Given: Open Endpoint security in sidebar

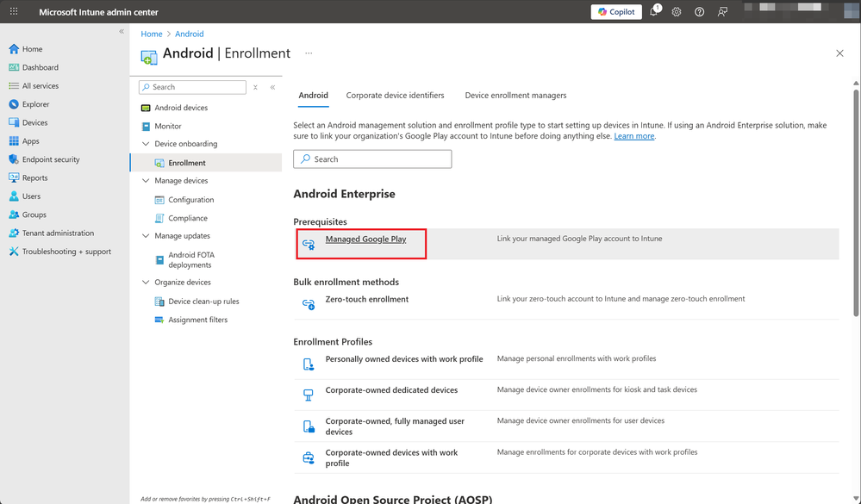Looking at the screenshot, I should coord(51,159).
